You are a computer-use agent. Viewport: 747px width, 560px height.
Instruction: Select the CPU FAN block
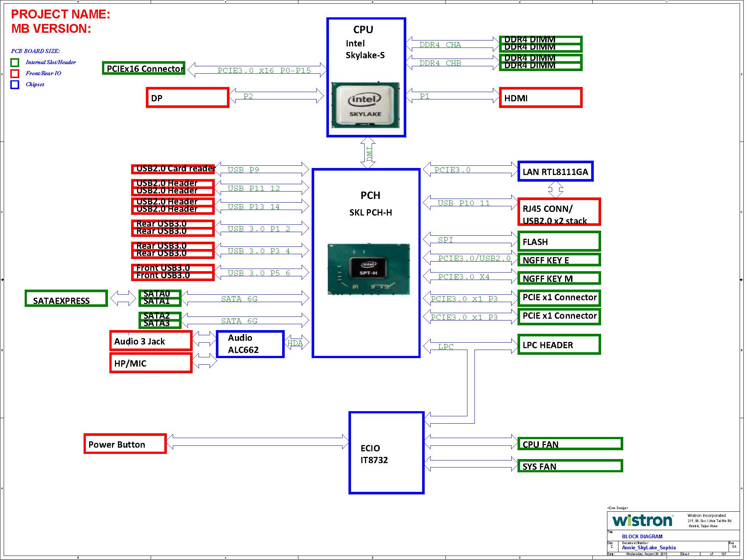point(570,444)
